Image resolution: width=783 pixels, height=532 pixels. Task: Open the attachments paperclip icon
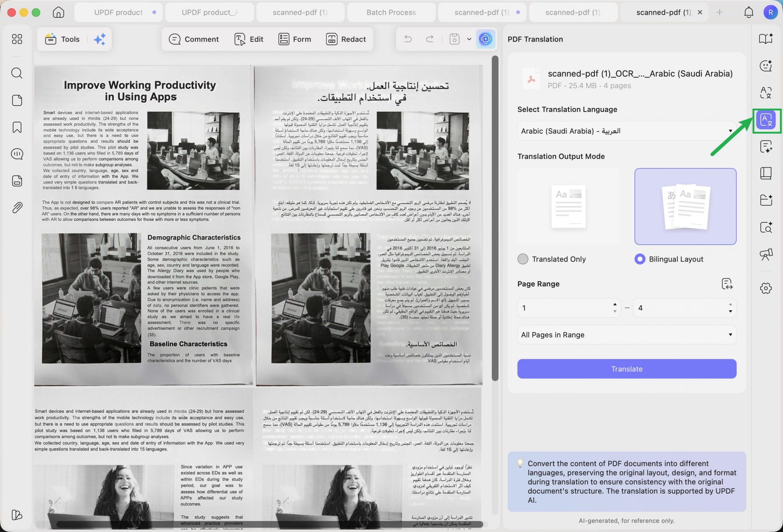pos(17,207)
